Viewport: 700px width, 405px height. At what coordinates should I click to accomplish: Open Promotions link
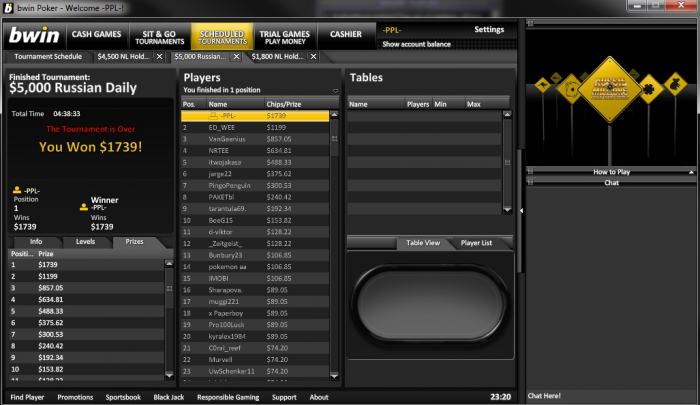tap(75, 397)
